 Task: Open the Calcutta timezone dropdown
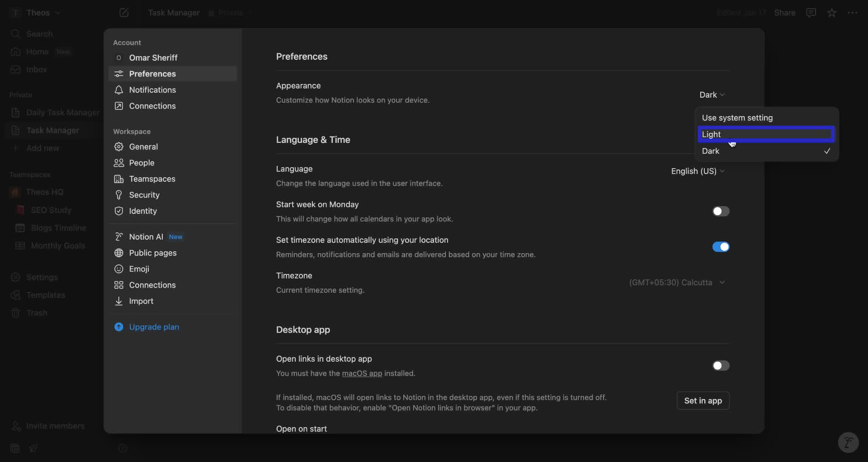[x=677, y=282]
